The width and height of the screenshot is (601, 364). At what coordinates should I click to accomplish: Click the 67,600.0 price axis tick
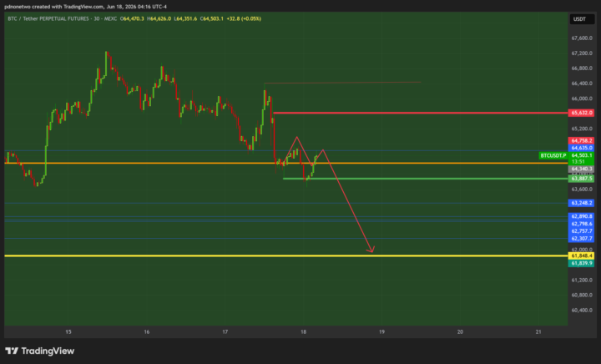pos(582,38)
